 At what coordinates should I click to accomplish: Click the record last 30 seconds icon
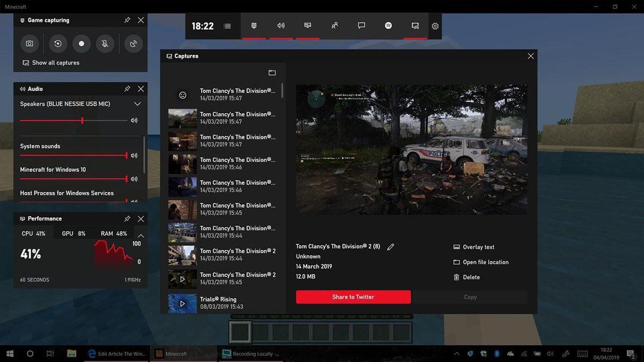point(58,43)
